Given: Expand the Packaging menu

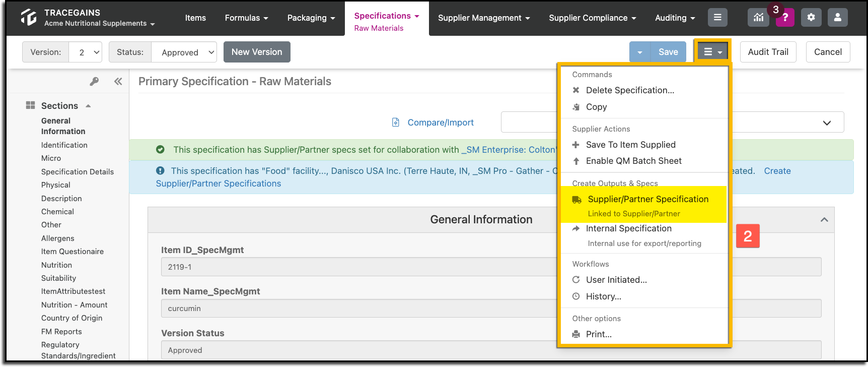Looking at the screenshot, I should [311, 18].
